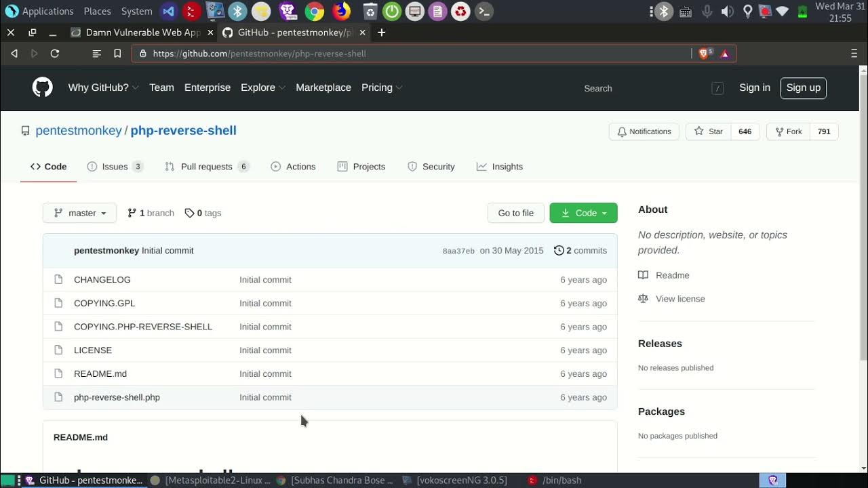Go back using browser back arrow
The image size is (868, 488).
14,54
